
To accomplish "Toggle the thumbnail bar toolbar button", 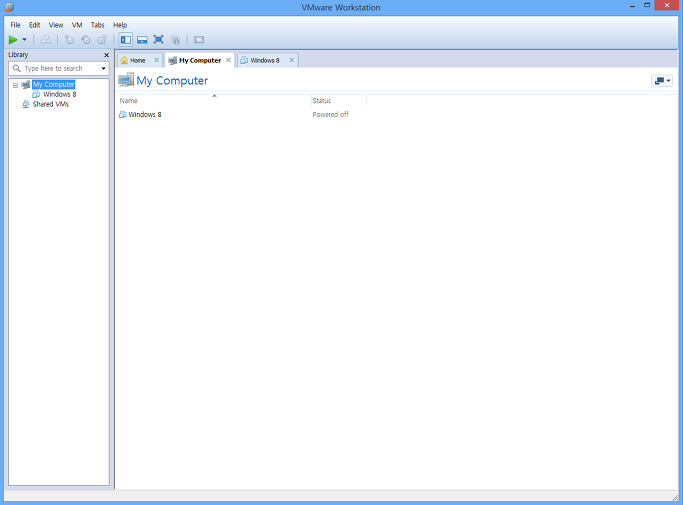I will 142,40.
